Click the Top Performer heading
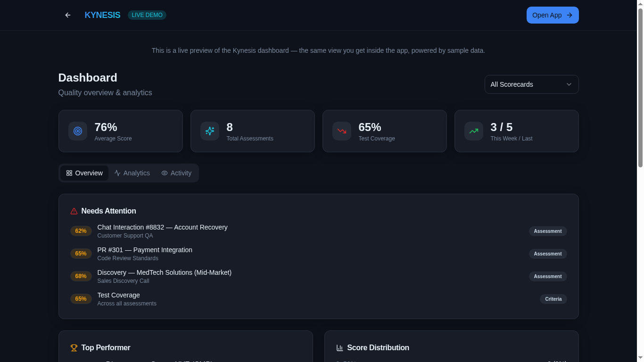Image resolution: width=644 pixels, height=362 pixels. 106,348
